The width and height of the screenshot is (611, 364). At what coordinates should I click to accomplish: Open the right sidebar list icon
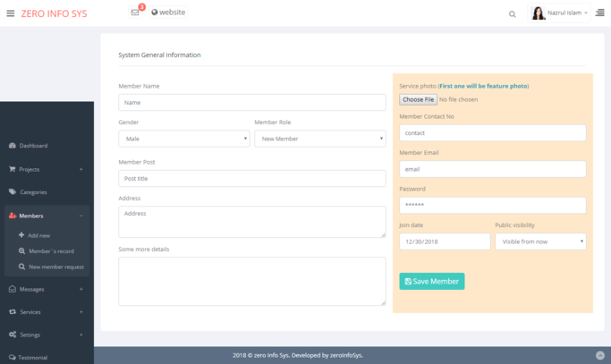(599, 13)
